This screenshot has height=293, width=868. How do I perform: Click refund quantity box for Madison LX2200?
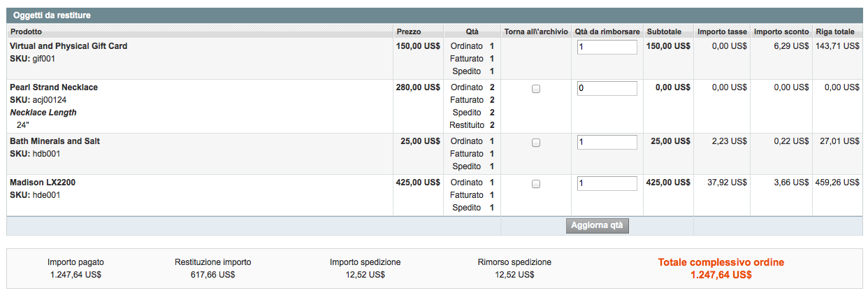point(607,183)
